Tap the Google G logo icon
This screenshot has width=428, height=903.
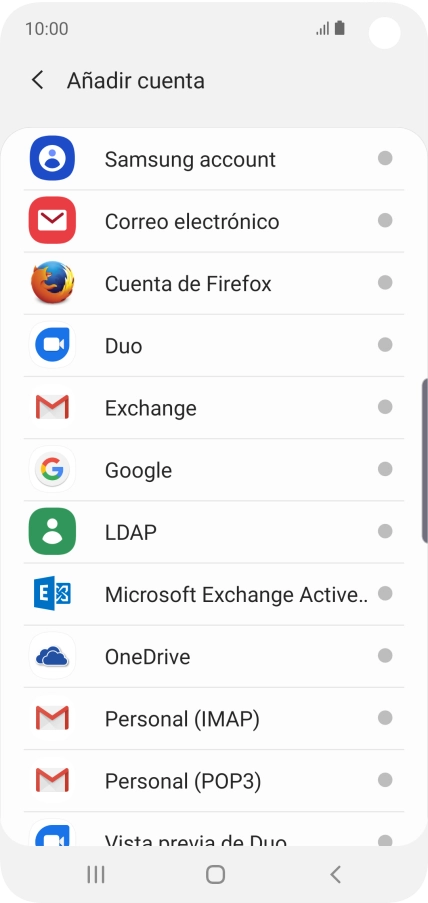pyautogui.click(x=52, y=469)
